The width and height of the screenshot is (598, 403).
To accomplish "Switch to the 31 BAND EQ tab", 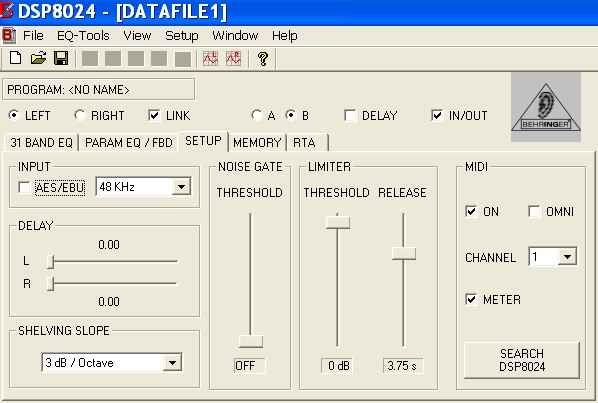I will click(41, 143).
